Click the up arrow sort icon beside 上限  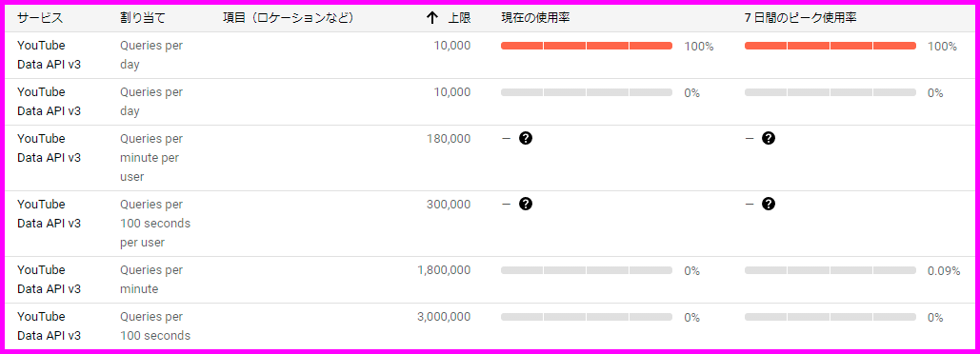coord(431,18)
